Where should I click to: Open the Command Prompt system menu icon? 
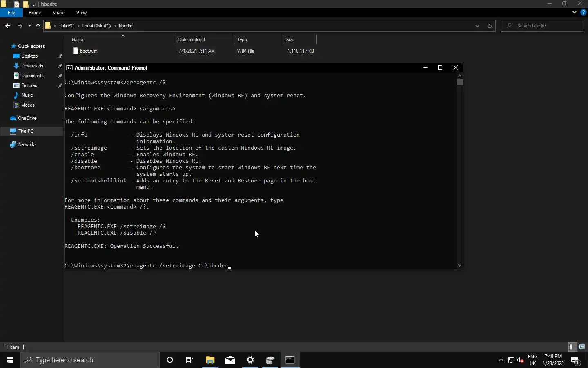coord(69,68)
